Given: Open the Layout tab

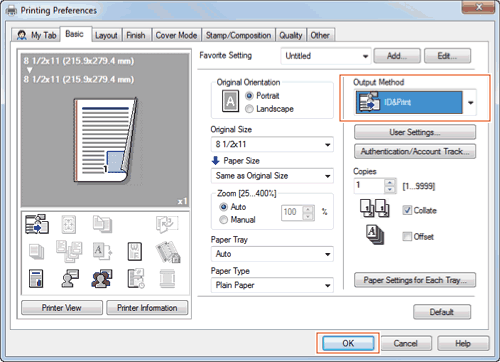Looking at the screenshot, I should pyautogui.click(x=106, y=35).
